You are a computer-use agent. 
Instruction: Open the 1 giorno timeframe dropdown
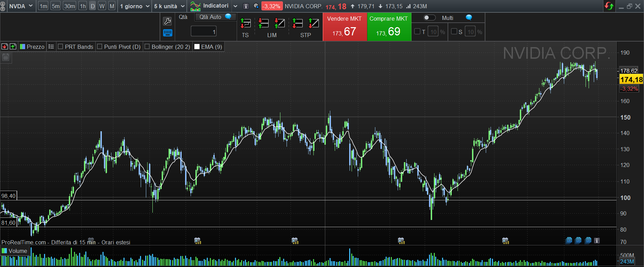click(x=135, y=6)
